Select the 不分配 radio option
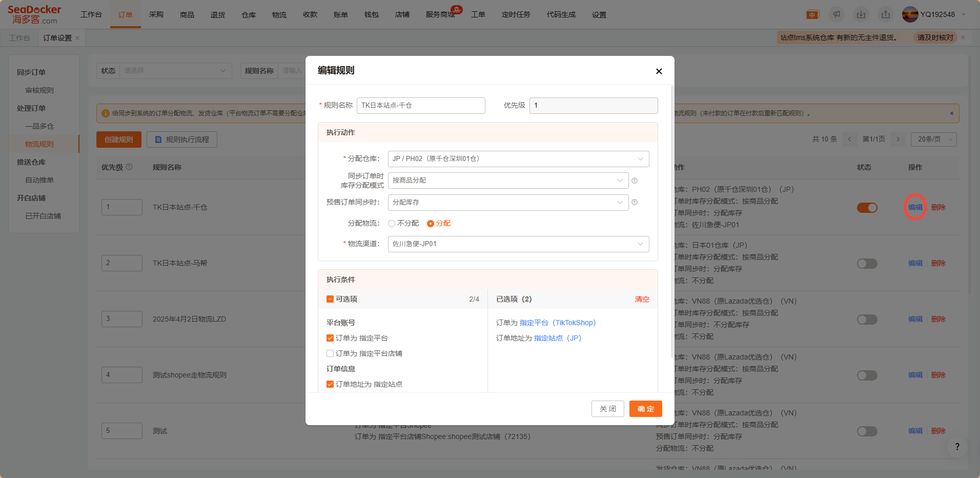 pos(392,224)
